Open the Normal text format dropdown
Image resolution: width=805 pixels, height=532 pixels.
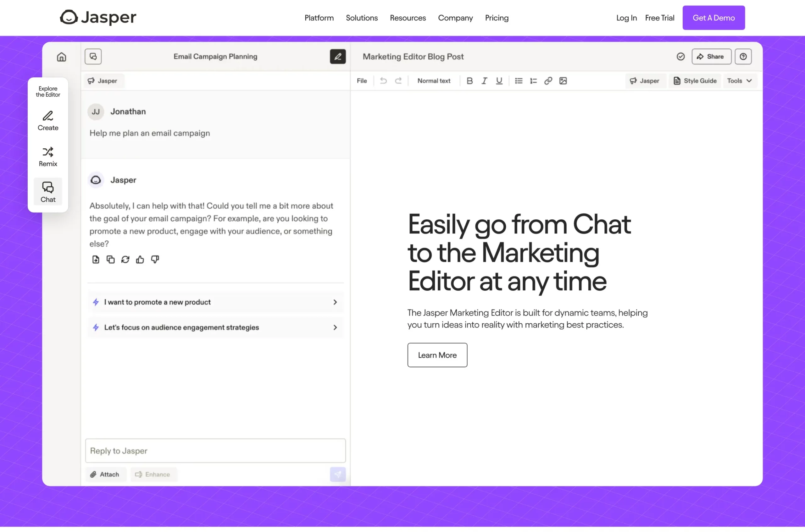tap(434, 80)
